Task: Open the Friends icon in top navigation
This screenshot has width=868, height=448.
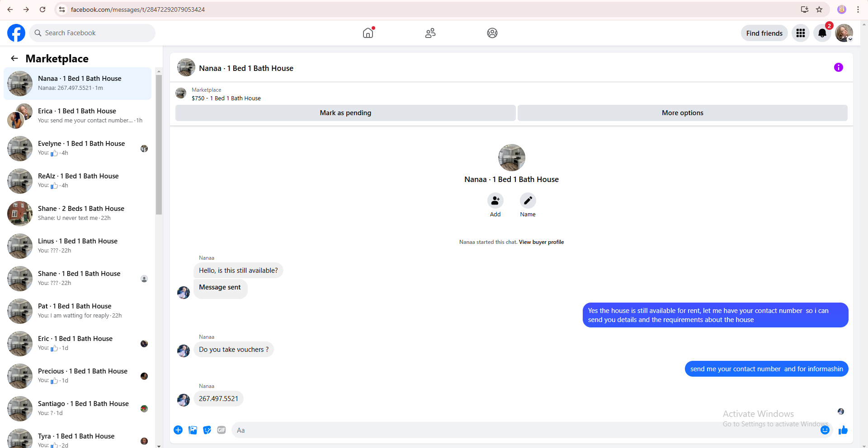Action: pyautogui.click(x=430, y=33)
